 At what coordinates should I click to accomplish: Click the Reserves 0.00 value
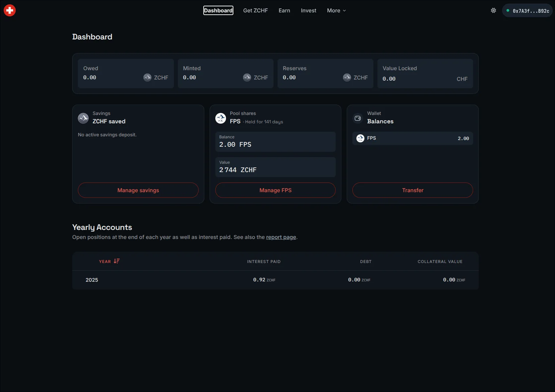coord(289,78)
